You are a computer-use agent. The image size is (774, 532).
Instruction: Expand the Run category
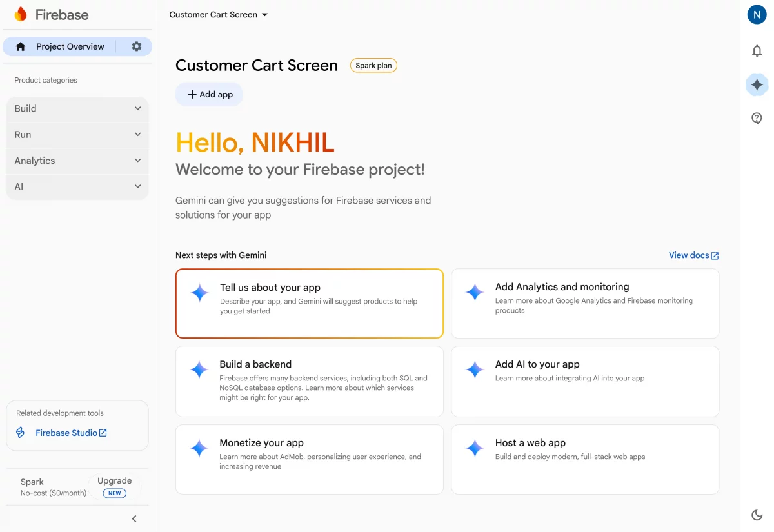click(x=77, y=135)
